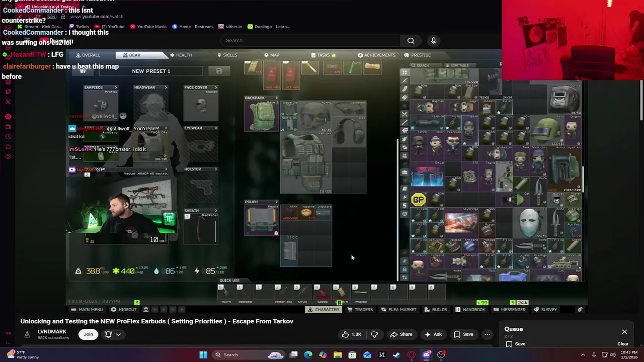Open the notification bell dropdown
Viewport: 644px width, 362px height.
(113, 334)
